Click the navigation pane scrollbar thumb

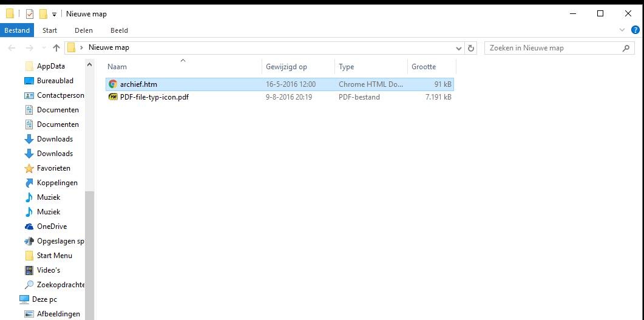(90, 256)
